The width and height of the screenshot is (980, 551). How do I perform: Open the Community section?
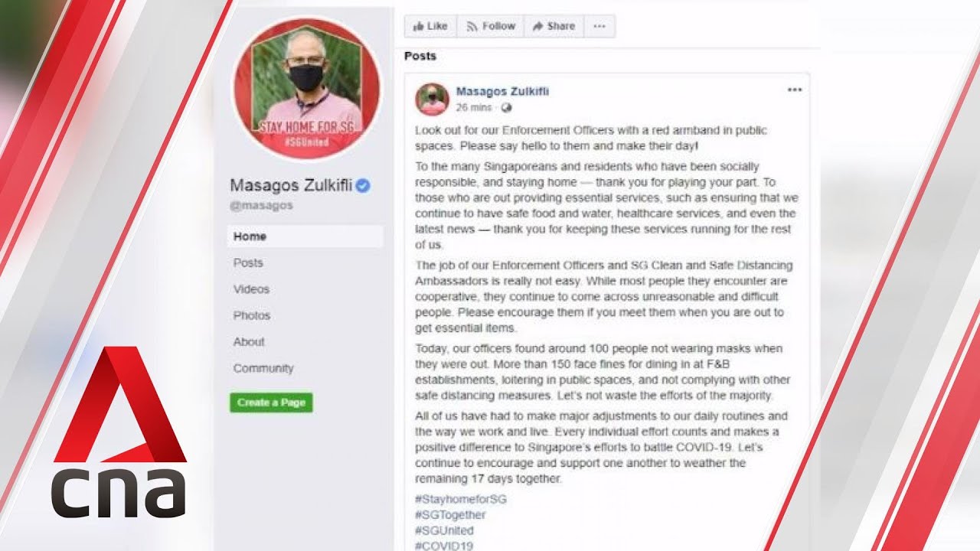point(263,368)
